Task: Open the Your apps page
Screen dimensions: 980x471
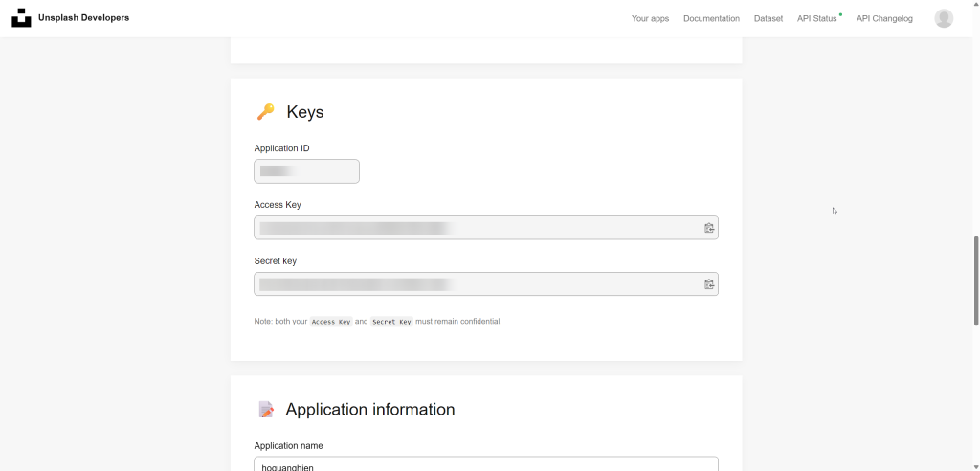Action: [x=650, y=19]
